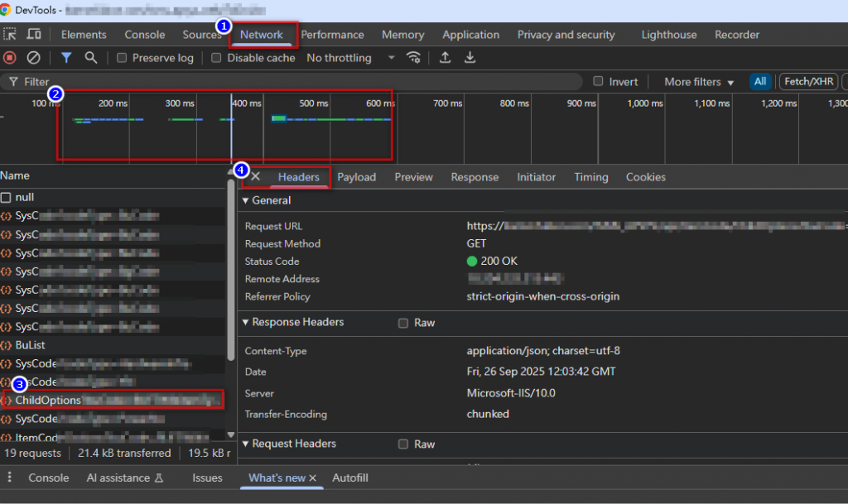Image resolution: width=848 pixels, height=504 pixels.
Task: Open the network search magnifier
Action: tap(91, 58)
